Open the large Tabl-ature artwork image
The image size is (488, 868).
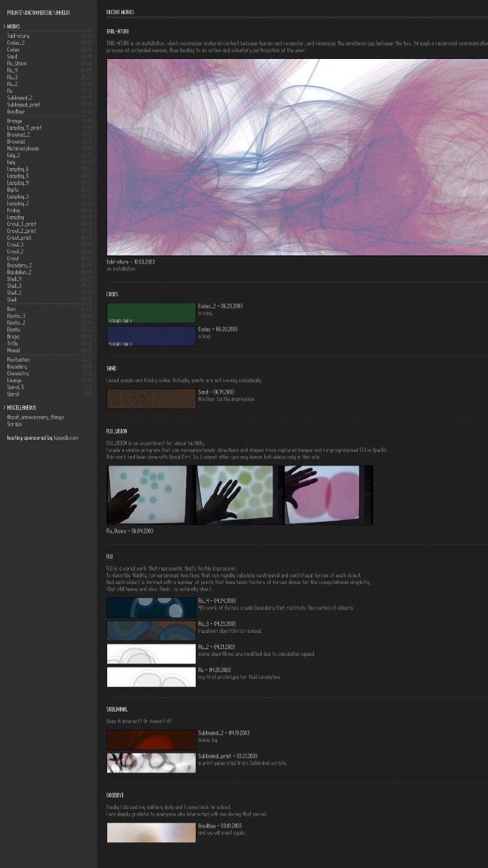click(x=297, y=157)
